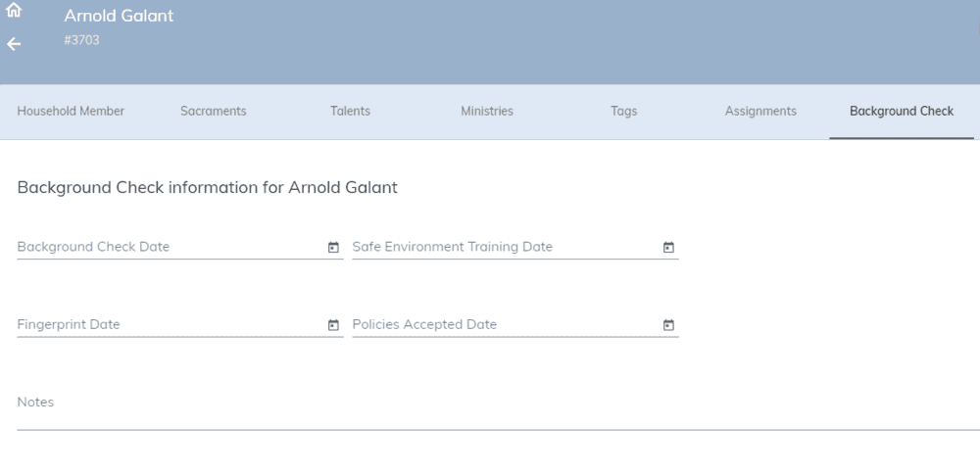Open the Sacraments tab
Screen dimensions: 980x474
point(213,112)
